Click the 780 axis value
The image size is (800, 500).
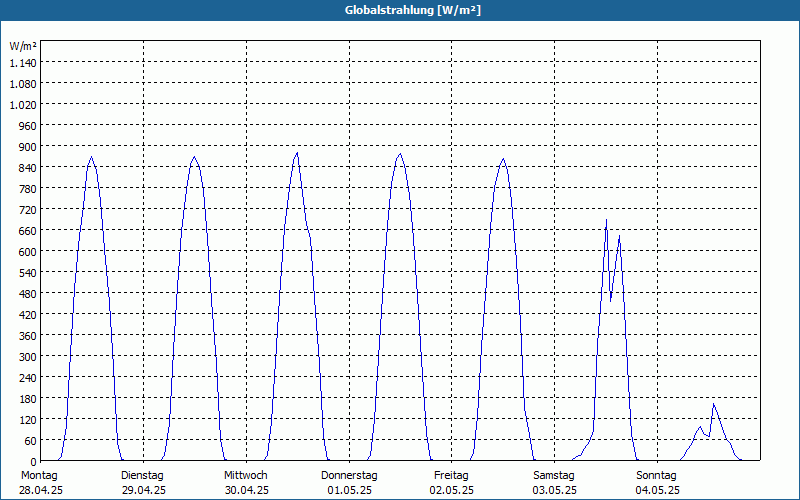(28, 189)
